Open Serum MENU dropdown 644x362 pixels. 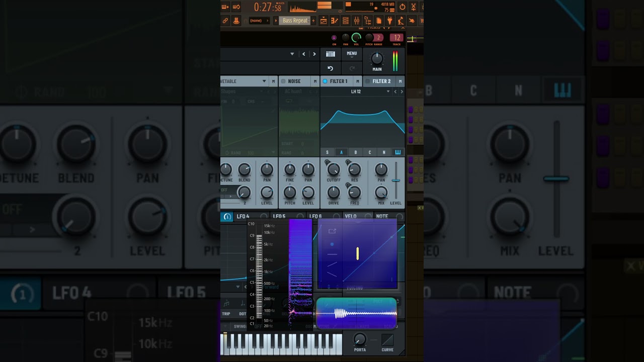pyautogui.click(x=352, y=54)
